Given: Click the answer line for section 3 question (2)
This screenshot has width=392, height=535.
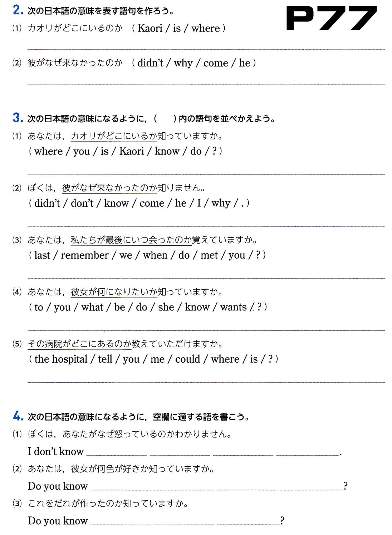Looking at the screenshot, I should [206, 226].
